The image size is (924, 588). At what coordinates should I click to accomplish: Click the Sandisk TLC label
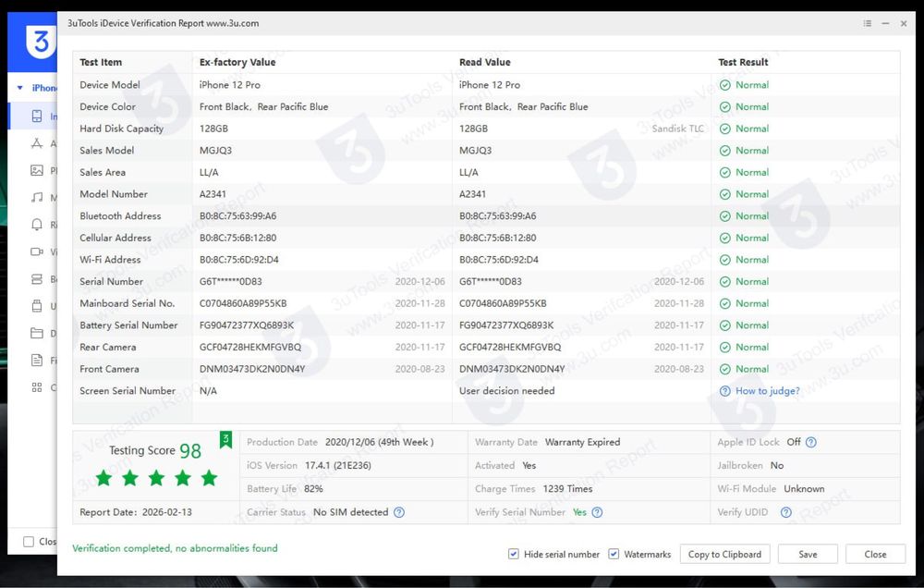677,129
